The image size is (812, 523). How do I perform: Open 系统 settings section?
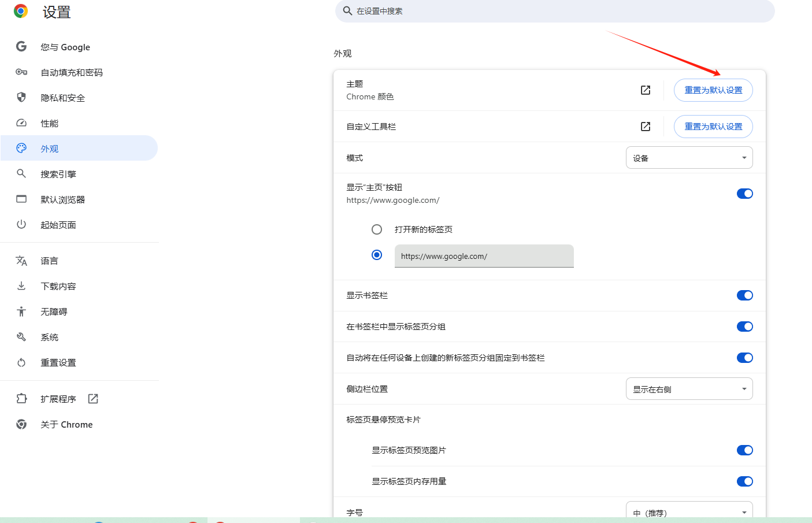coord(79,337)
